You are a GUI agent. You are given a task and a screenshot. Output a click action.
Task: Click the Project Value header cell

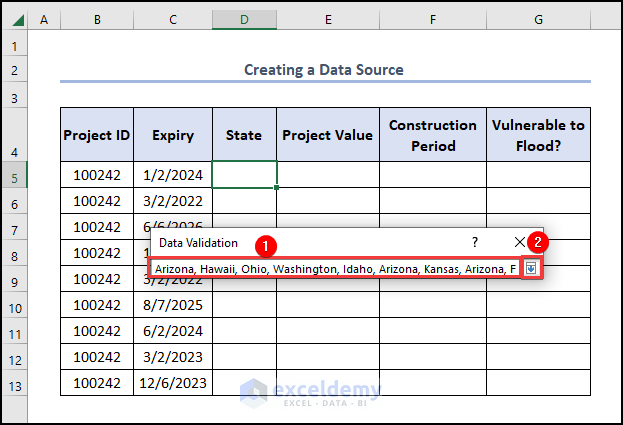pyautogui.click(x=328, y=135)
